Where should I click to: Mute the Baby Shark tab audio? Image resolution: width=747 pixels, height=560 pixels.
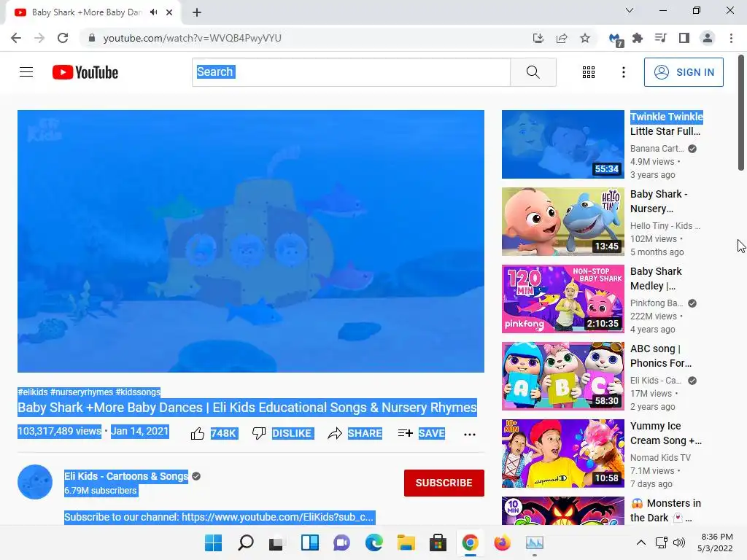153,12
